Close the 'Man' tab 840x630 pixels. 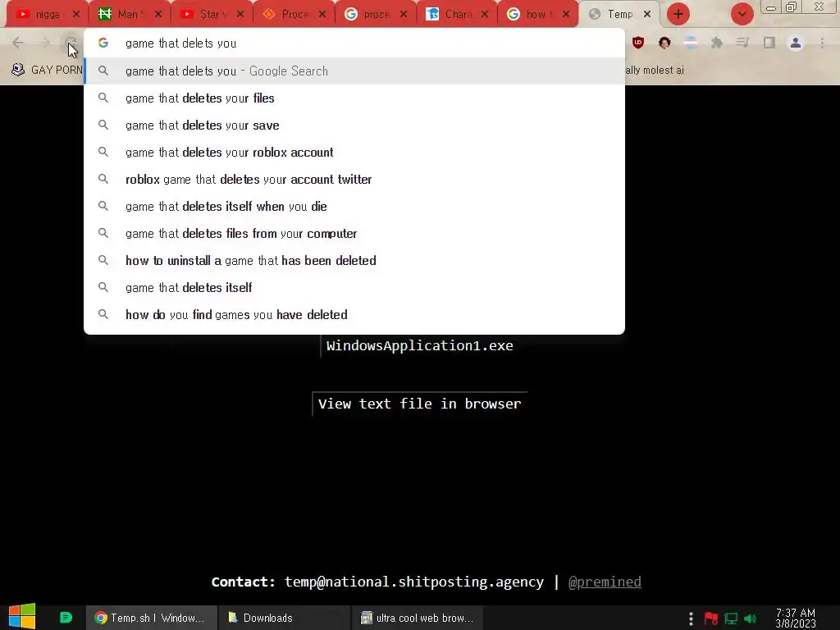158,15
